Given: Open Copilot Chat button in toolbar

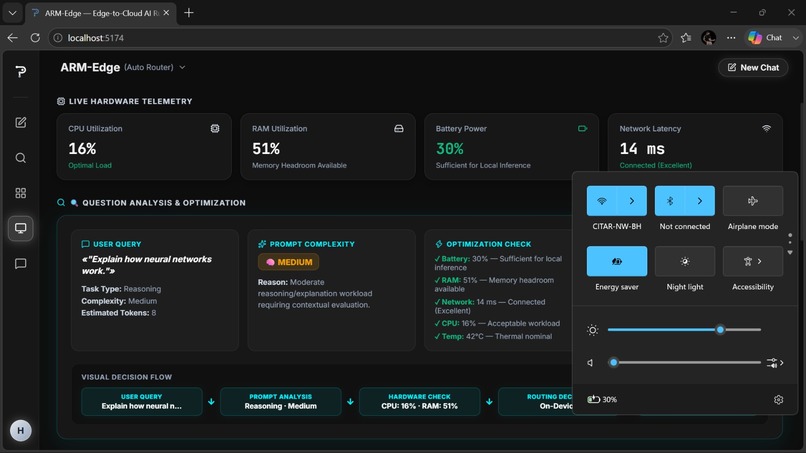Looking at the screenshot, I should (765, 38).
